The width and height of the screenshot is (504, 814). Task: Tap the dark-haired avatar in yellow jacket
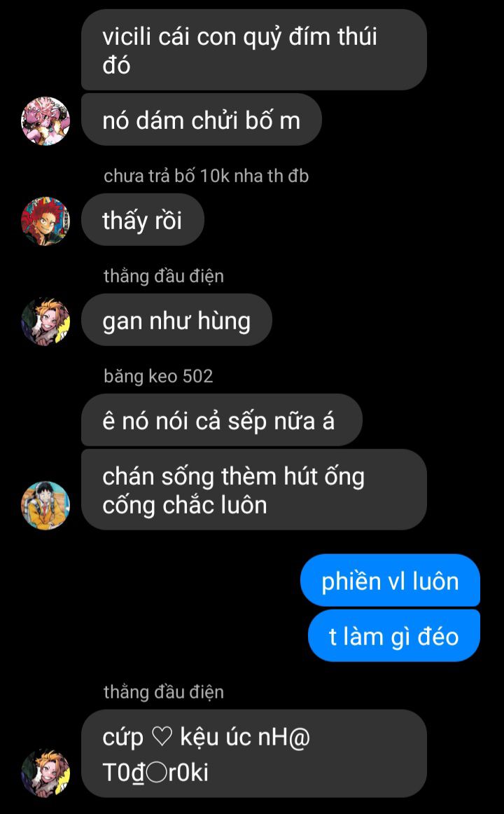pos(45,505)
